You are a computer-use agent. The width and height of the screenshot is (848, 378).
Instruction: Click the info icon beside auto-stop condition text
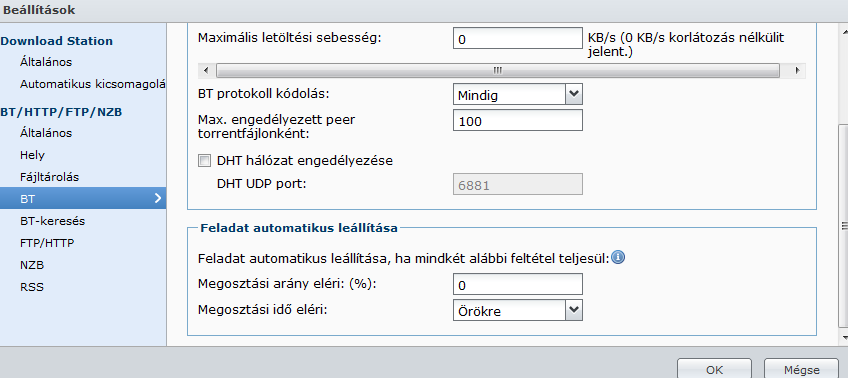click(x=618, y=257)
